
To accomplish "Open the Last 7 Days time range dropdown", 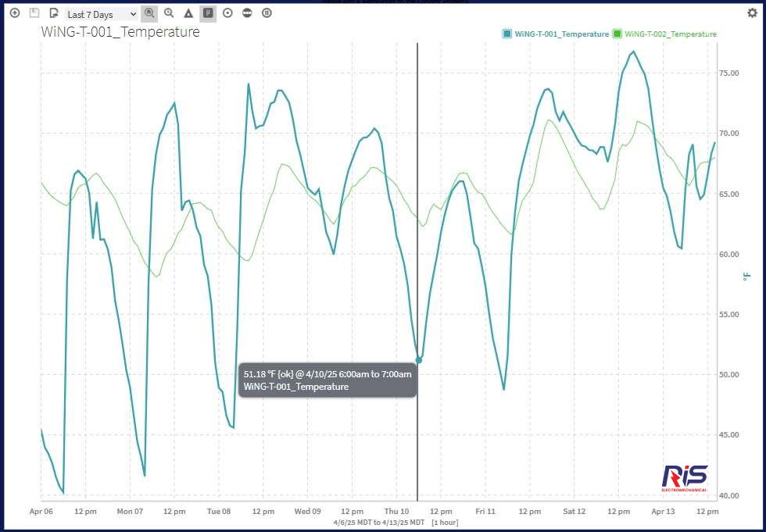I will coord(101,14).
